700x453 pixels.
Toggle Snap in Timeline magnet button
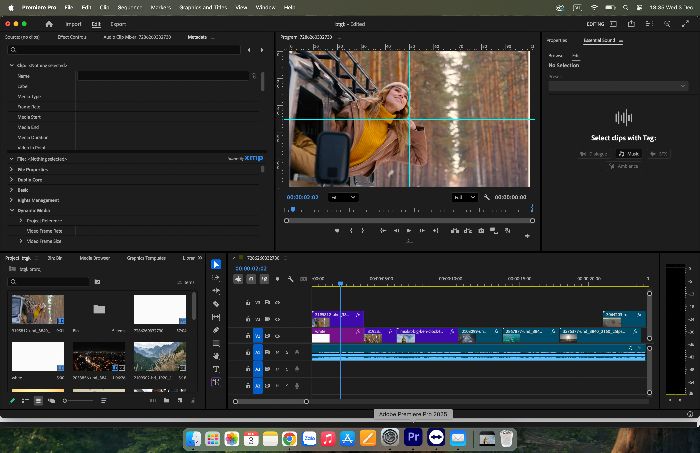pos(251,279)
